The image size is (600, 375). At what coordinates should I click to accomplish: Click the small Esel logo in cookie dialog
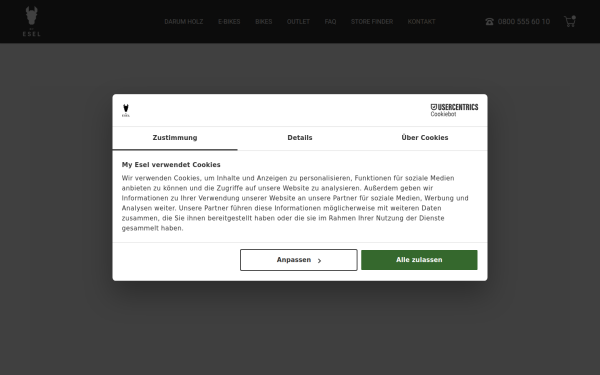pyautogui.click(x=126, y=110)
